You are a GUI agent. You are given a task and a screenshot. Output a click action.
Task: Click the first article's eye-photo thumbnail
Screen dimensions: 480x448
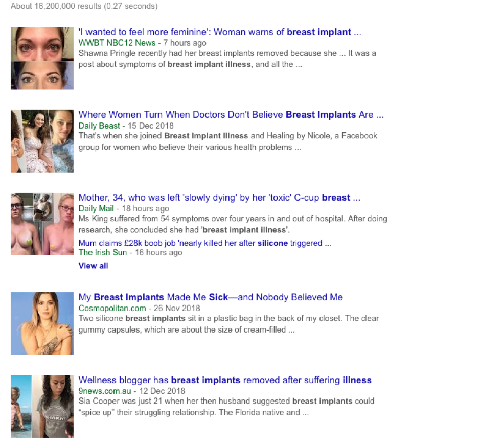pos(41,58)
